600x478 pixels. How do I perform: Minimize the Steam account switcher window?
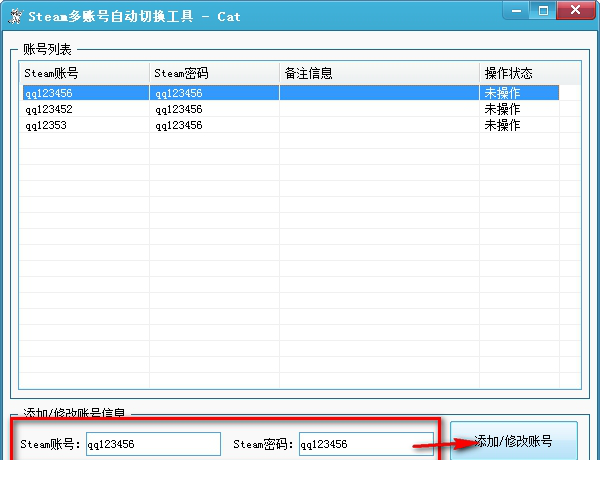(x=516, y=10)
